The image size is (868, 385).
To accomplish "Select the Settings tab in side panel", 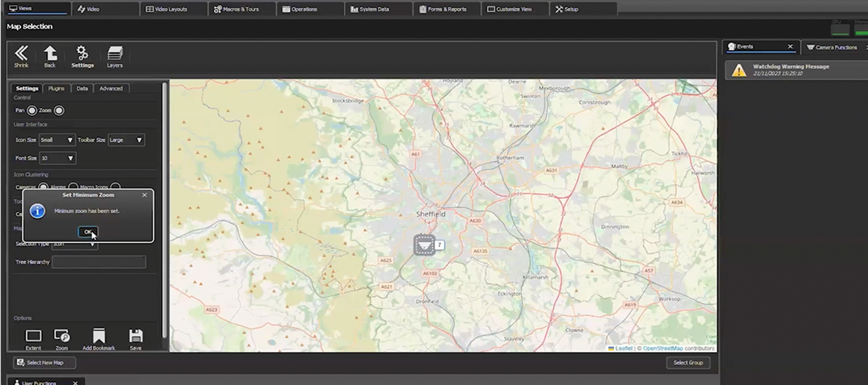I will click(x=27, y=88).
